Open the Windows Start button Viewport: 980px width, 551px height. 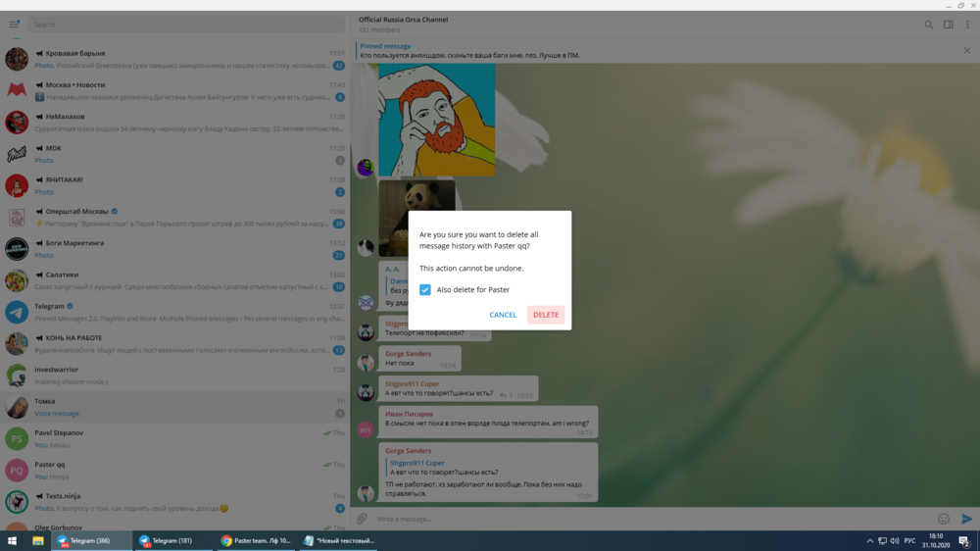(12, 540)
